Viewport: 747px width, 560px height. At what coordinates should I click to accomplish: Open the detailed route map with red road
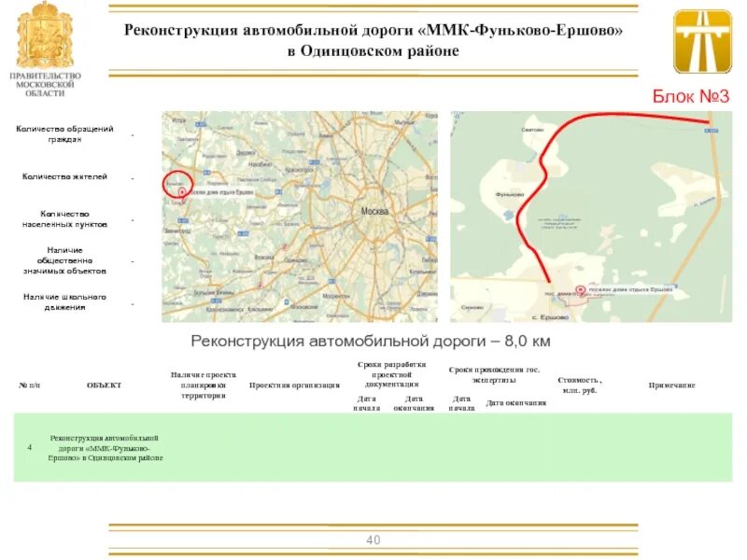[591, 217]
